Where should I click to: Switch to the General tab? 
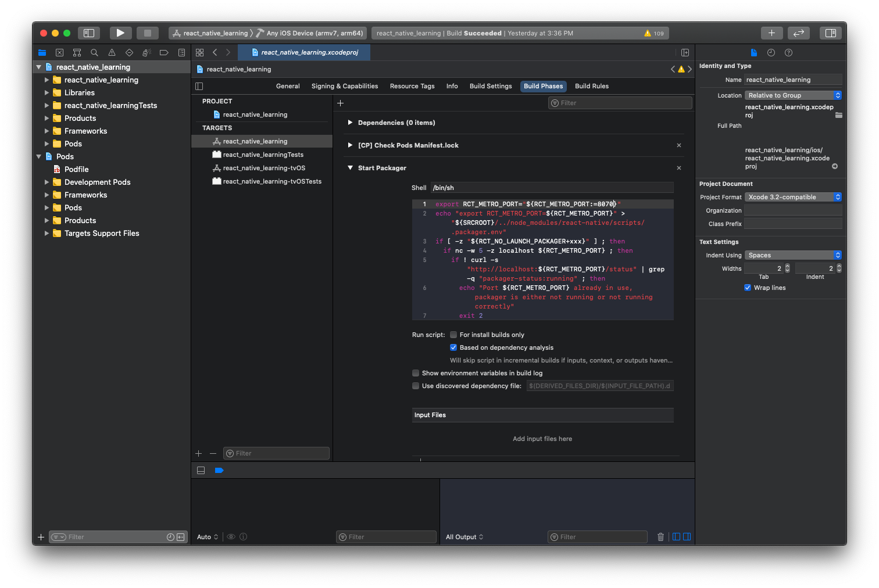[288, 86]
